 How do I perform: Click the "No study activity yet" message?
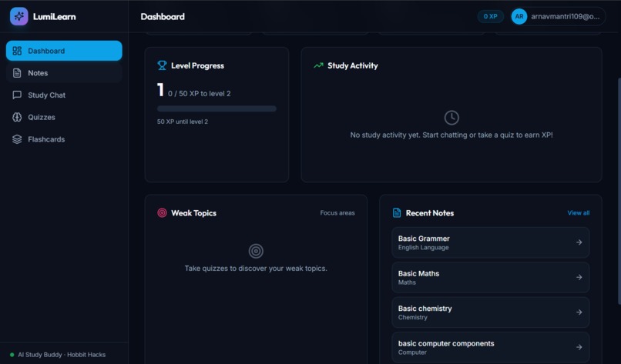click(451, 135)
